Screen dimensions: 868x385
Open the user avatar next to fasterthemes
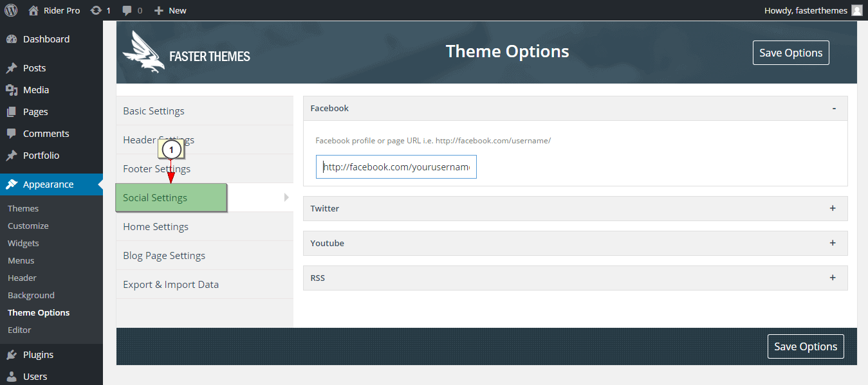tap(857, 10)
